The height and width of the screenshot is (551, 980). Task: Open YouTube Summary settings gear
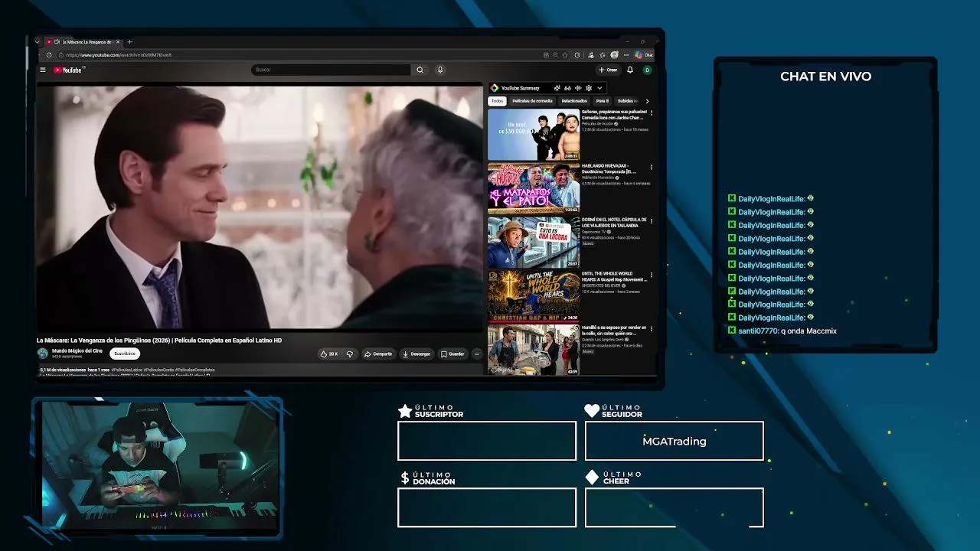(589, 88)
